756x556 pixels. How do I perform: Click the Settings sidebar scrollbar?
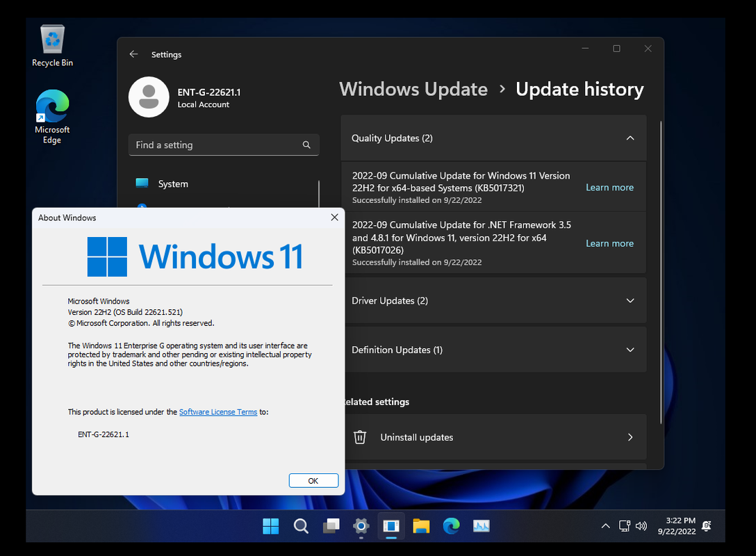(319, 194)
